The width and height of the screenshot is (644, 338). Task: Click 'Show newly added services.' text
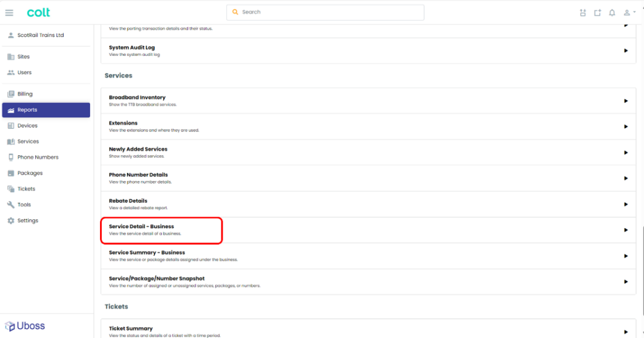136,156
